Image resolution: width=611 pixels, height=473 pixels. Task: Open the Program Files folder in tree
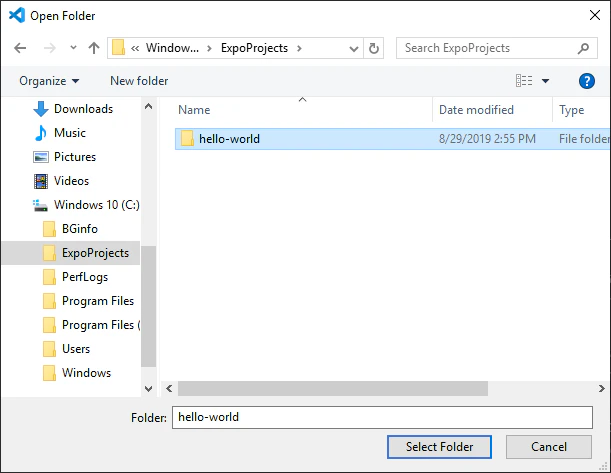click(98, 301)
